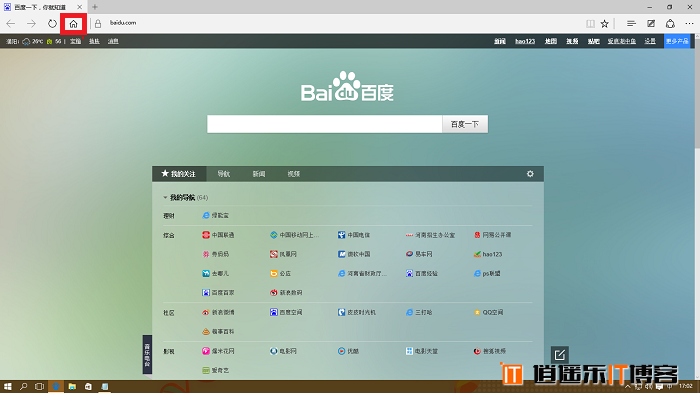Open the 中国联通 navigation link

click(218, 235)
